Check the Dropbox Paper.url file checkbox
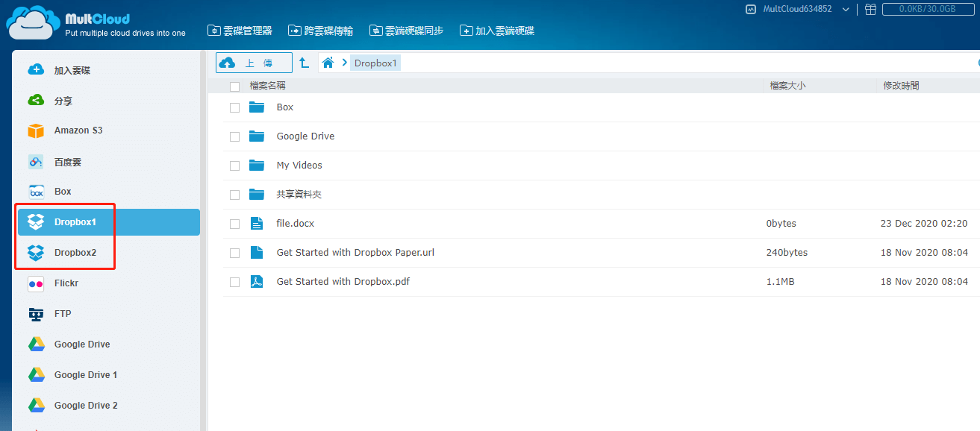Image resolution: width=980 pixels, height=431 pixels. coord(234,253)
